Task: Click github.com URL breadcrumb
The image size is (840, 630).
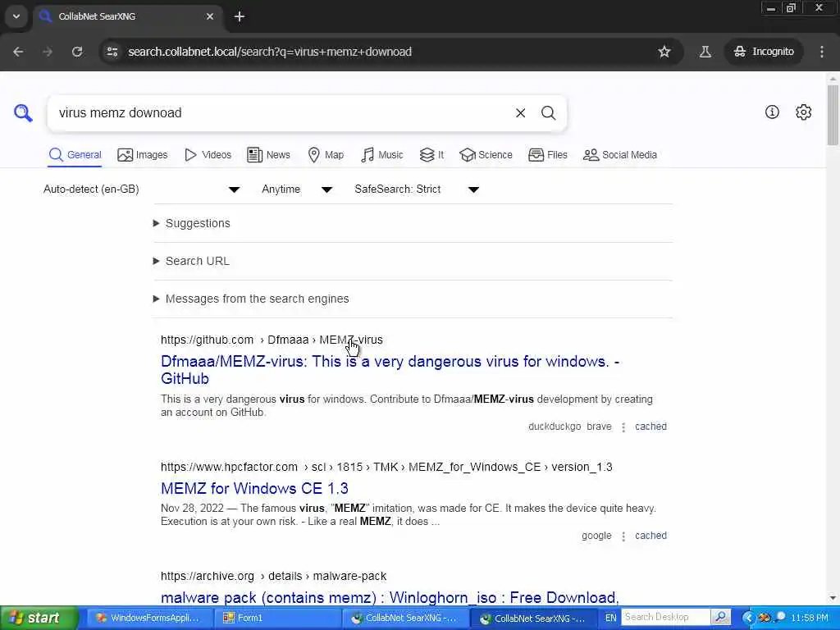Action: 272,340
